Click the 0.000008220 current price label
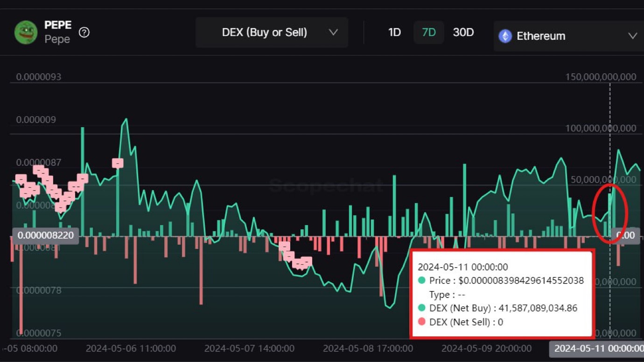The image size is (644, 362). click(x=45, y=235)
